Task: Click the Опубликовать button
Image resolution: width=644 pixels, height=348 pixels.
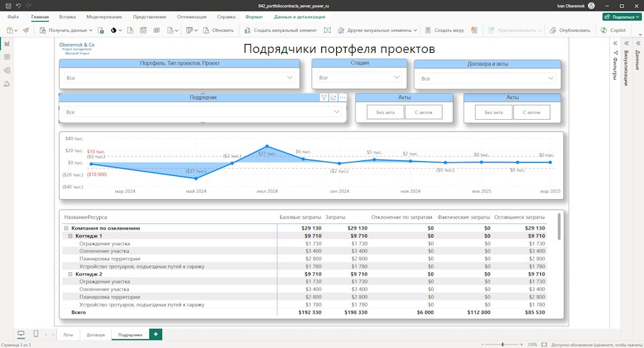Action: [x=569, y=30]
